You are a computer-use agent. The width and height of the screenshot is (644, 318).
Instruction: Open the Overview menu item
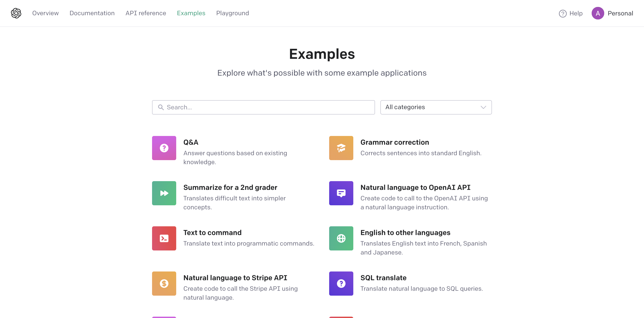[x=45, y=13]
